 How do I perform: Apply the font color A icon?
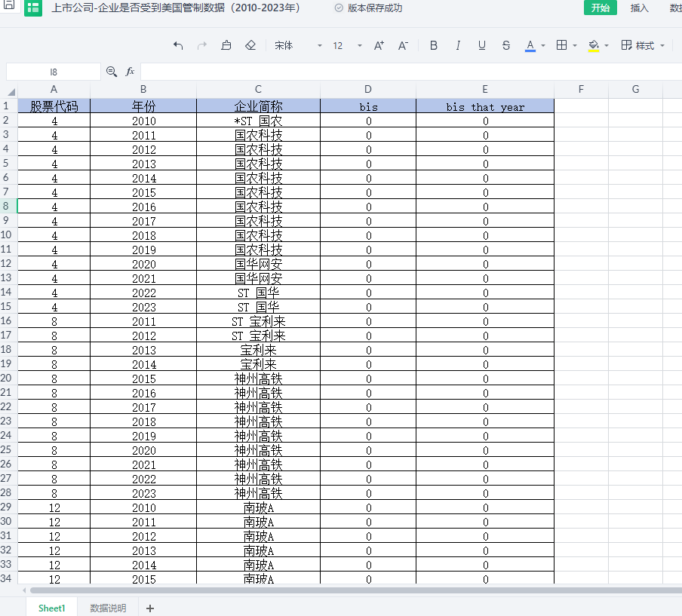(530, 45)
